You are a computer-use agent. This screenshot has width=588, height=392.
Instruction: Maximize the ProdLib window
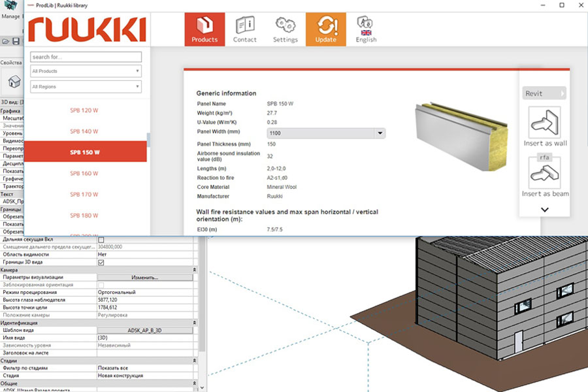pos(562,5)
